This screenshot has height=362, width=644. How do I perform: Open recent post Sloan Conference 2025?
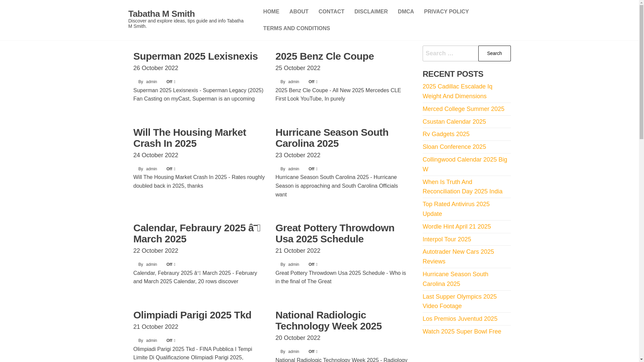[x=454, y=147]
